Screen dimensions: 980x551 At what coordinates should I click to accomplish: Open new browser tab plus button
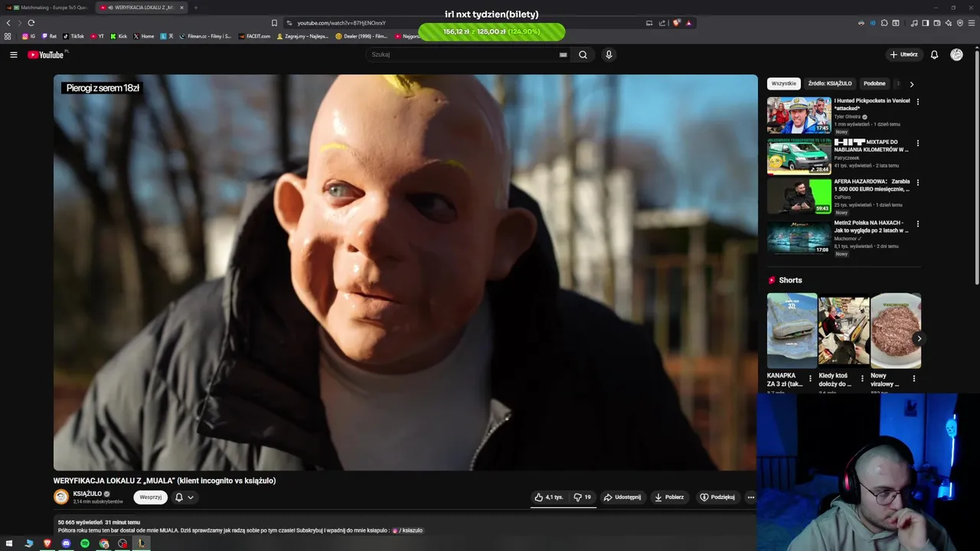pyautogui.click(x=195, y=8)
